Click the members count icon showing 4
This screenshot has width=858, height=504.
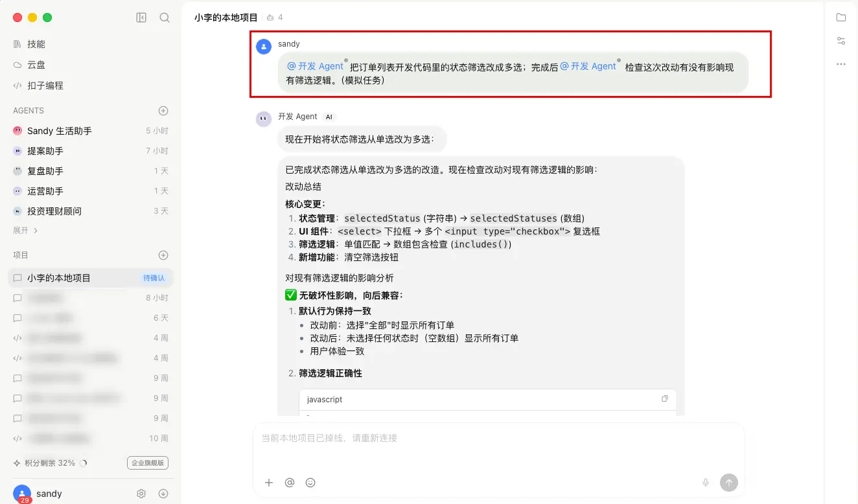(x=275, y=17)
